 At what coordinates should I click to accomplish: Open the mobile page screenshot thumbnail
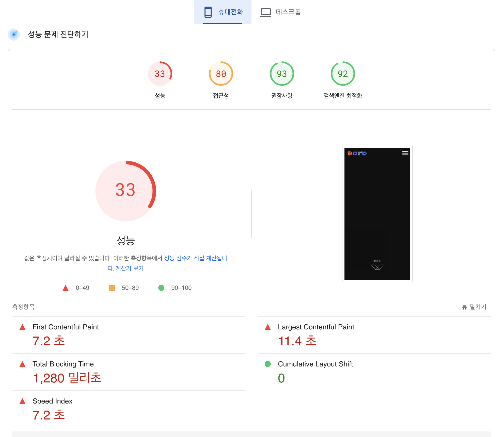(377, 214)
